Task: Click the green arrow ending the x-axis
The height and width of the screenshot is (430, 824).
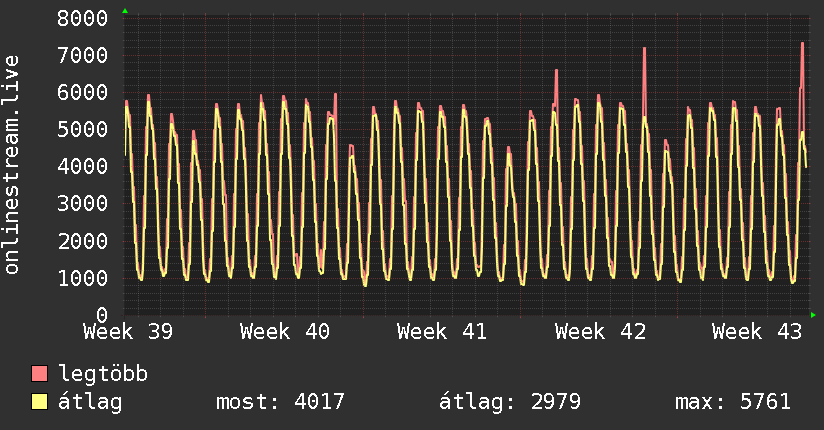Action: (813, 315)
